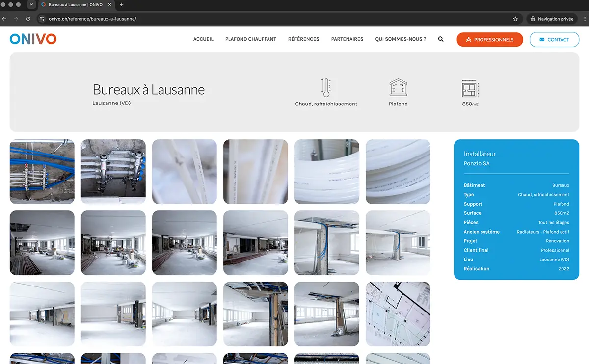
Task: Click the browser reload page icon
Action: [x=28, y=19]
